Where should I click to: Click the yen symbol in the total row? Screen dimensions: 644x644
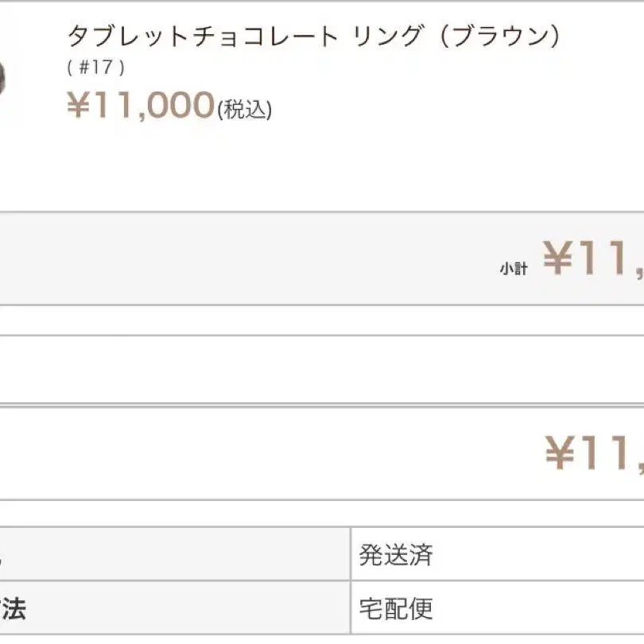tap(560, 455)
